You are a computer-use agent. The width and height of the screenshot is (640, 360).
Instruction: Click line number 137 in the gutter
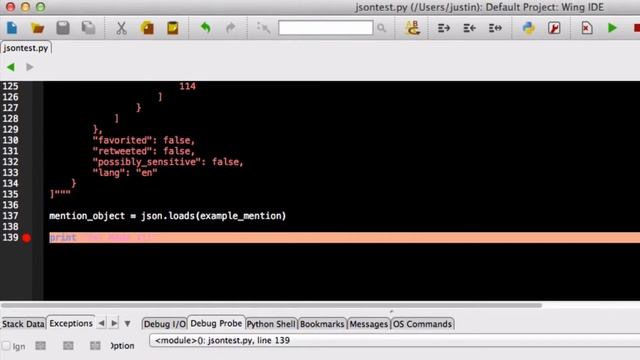10,216
